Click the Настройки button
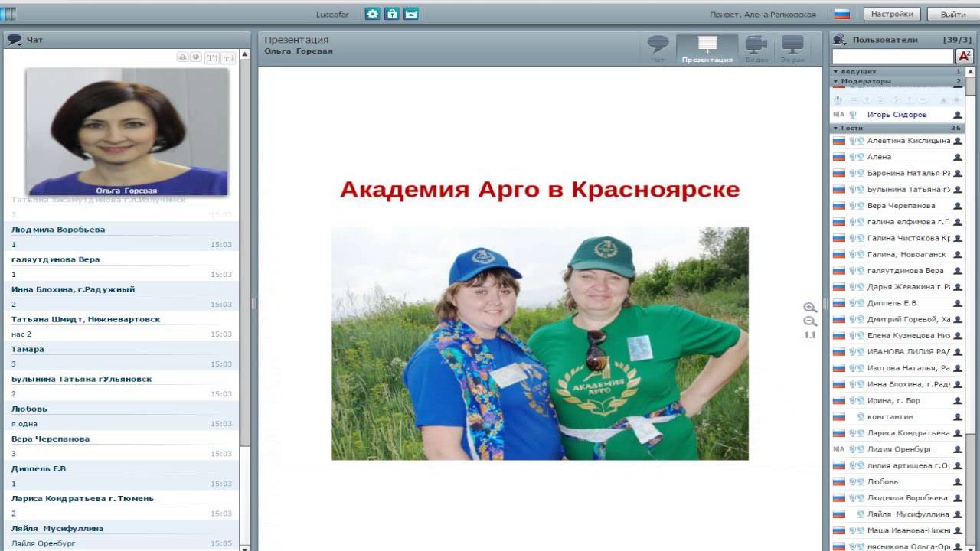 (892, 14)
